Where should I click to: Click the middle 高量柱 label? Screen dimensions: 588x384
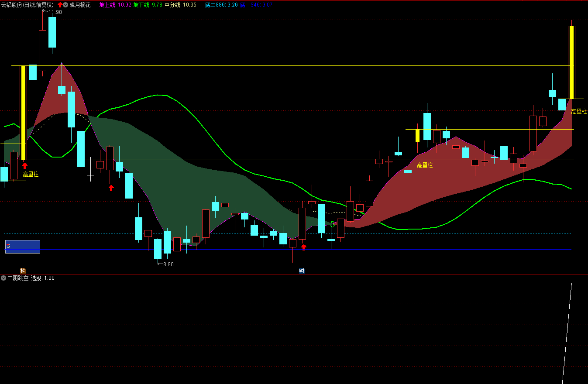coord(425,165)
